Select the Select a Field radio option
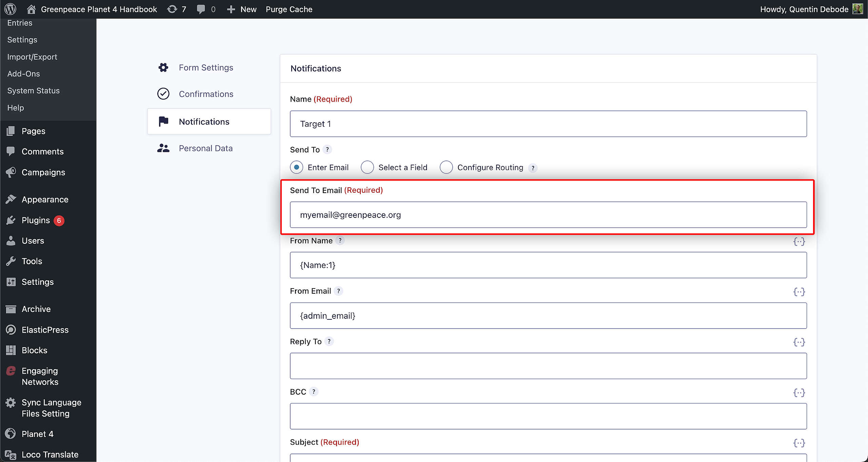This screenshot has height=462, width=868. tap(367, 167)
